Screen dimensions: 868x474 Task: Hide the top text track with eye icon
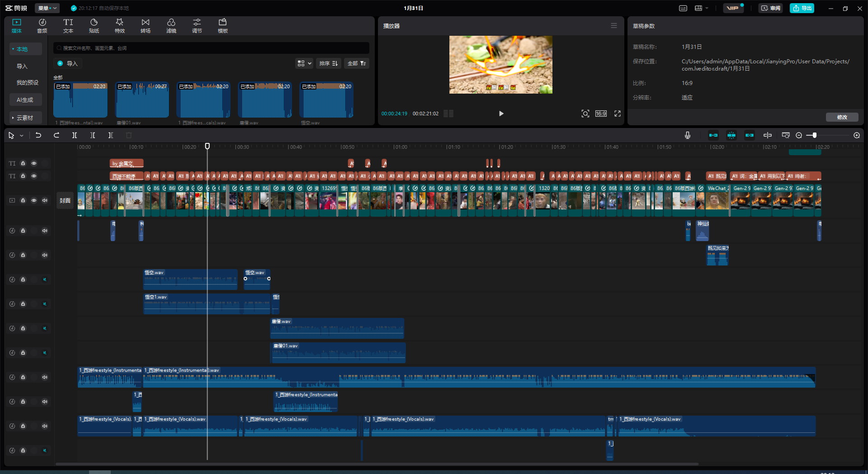34,163
